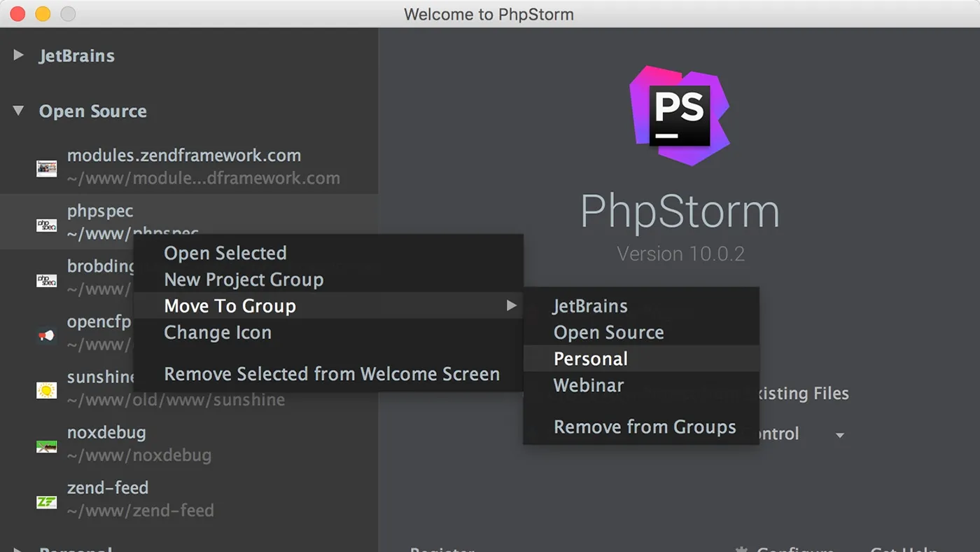Screen dimensions: 980x552
Task: Click the opencfp project icon
Action: pyautogui.click(x=46, y=335)
